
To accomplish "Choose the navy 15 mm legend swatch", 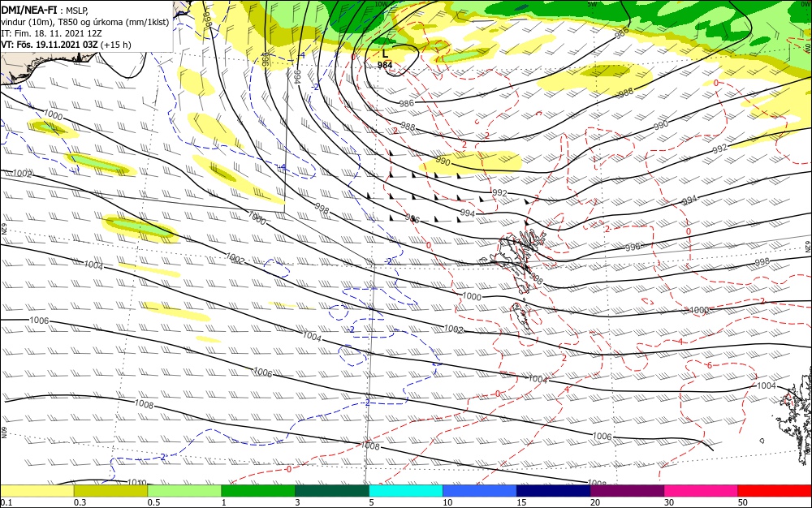I will (553, 491).
